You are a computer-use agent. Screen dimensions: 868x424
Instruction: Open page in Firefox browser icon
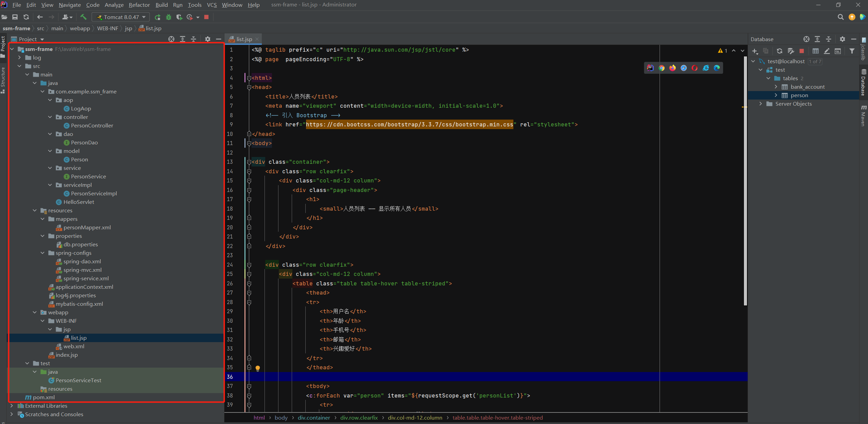coord(673,68)
